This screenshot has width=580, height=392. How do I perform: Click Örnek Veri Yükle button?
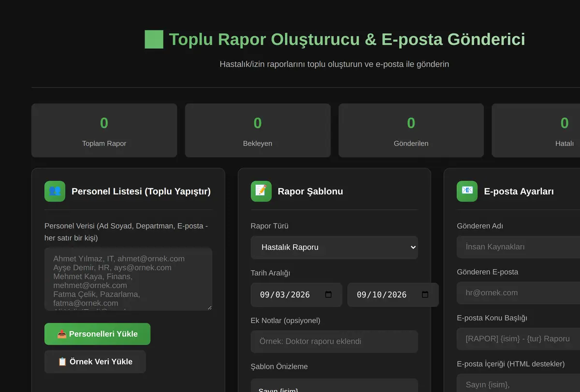[95, 362]
